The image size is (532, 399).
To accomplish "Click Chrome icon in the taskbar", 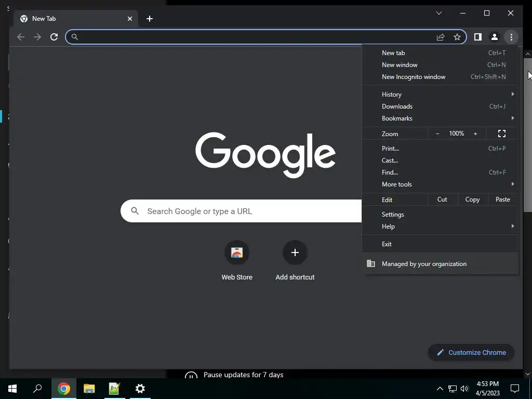I will 63,389.
